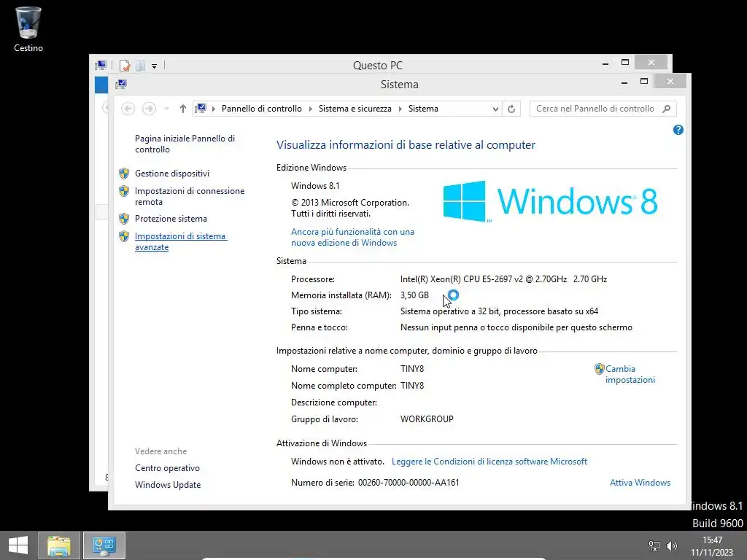The width and height of the screenshot is (747, 560).
Task: Open 'Pagina iniziale Pannello di controllo'
Action: 185,144
